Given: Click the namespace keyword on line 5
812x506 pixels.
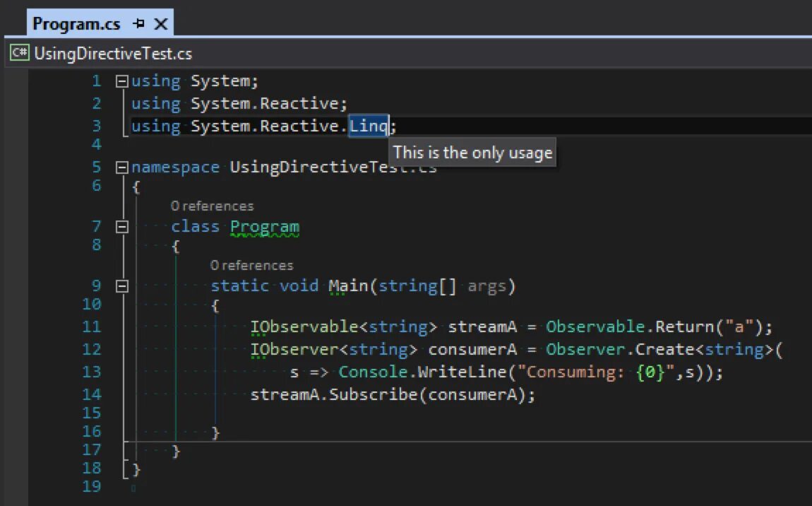Looking at the screenshot, I should coord(175,167).
